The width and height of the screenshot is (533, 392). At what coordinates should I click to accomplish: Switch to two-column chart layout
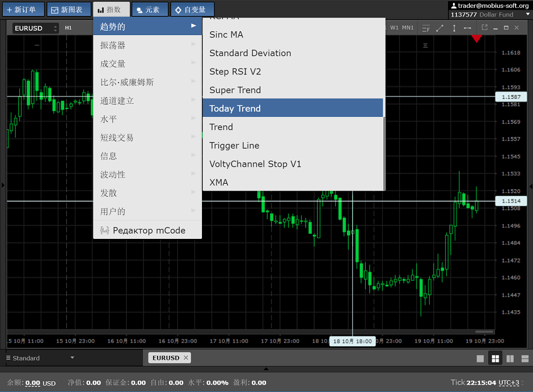click(510, 359)
